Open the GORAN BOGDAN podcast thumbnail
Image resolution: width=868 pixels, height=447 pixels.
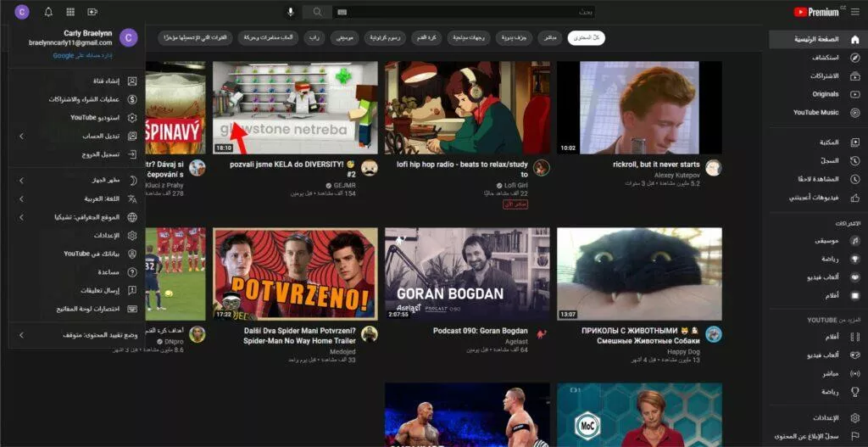click(x=468, y=274)
